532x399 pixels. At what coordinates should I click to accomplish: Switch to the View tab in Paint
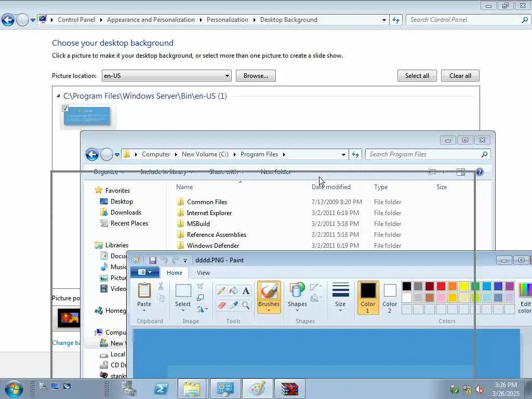point(203,273)
